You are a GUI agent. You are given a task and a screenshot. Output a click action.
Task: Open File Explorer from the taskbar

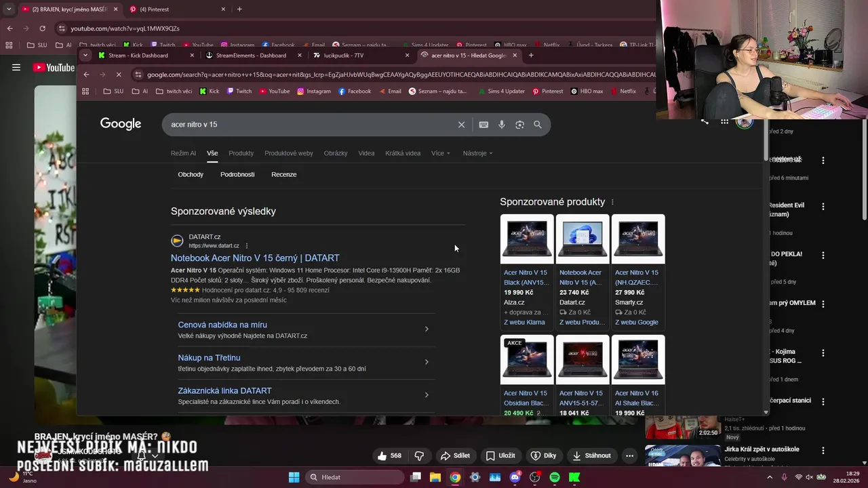tap(435, 477)
